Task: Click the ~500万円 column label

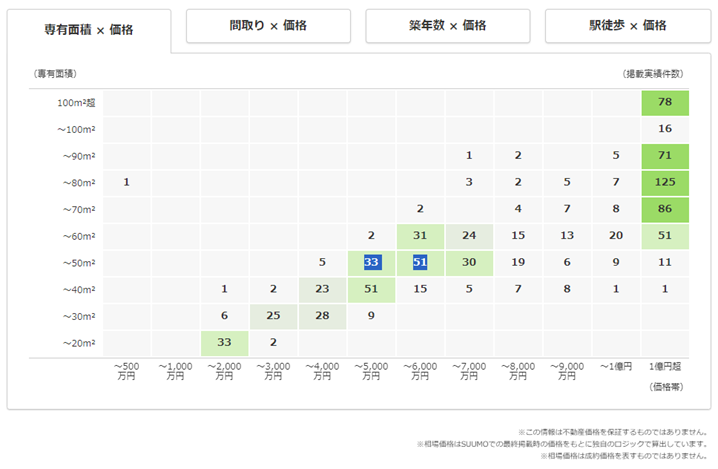Action: [126, 371]
